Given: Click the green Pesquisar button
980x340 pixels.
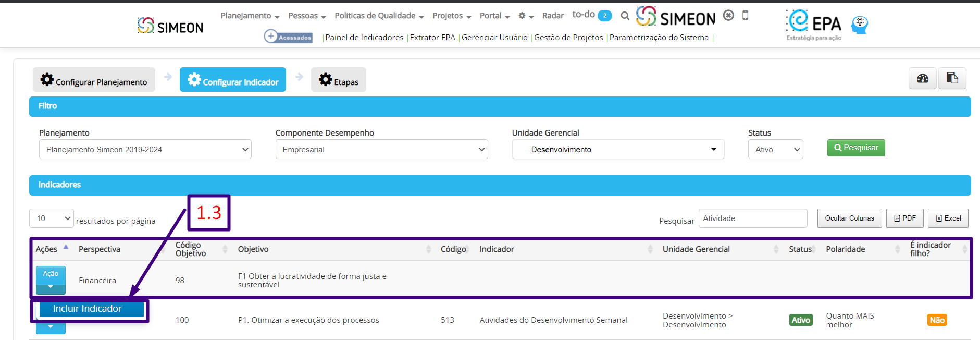Looking at the screenshot, I should point(856,148).
